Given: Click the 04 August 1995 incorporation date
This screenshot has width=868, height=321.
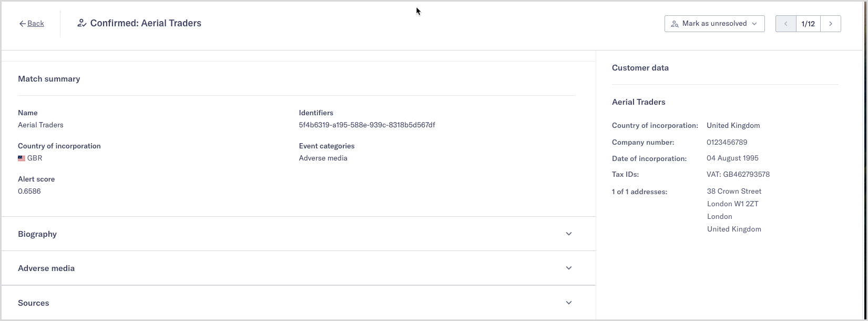Looking at the screenshot, I should pos(732,158).
